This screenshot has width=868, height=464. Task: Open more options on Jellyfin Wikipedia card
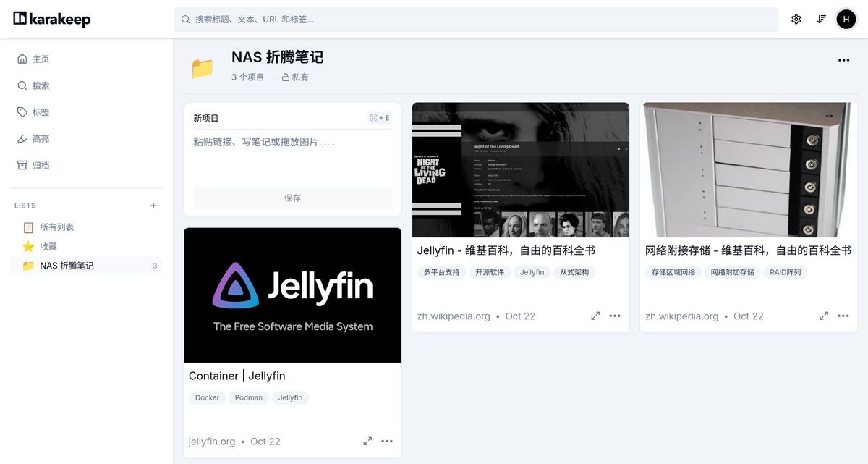615,316
